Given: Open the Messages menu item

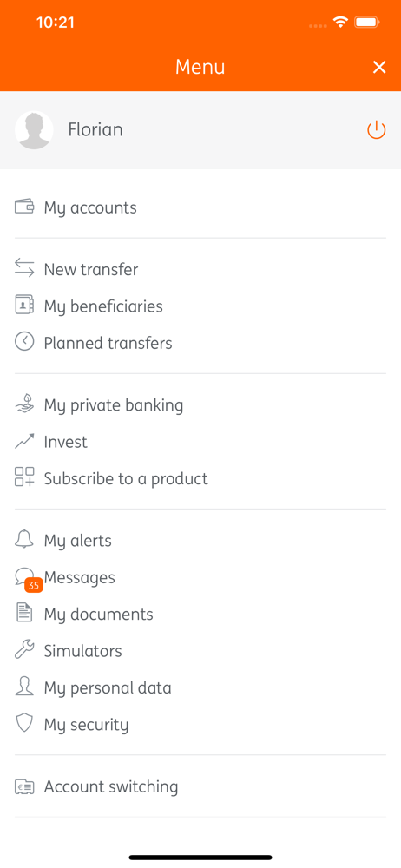Looking at the screenshot, I should [x=200, y=577].
